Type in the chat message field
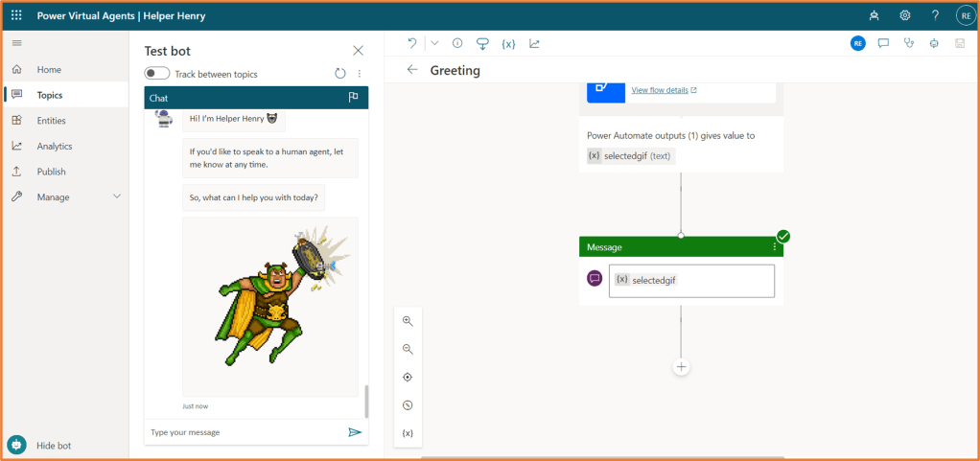Screen dimensions: 980x461 pyautogui.click(x=245, y=432)
